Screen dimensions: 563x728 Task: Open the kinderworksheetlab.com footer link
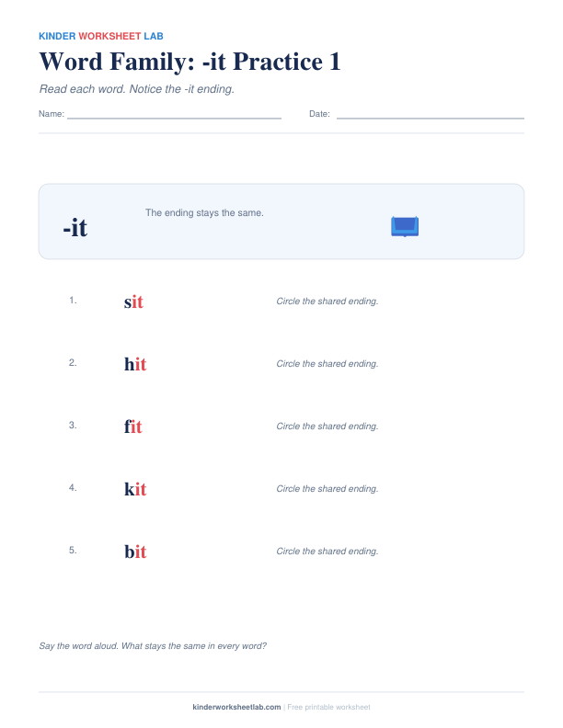click(236, 707)
